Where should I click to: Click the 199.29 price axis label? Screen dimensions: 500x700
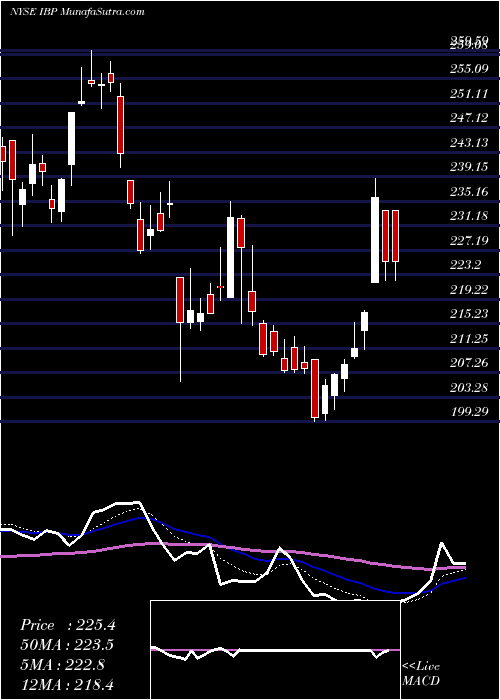[471, 412]
